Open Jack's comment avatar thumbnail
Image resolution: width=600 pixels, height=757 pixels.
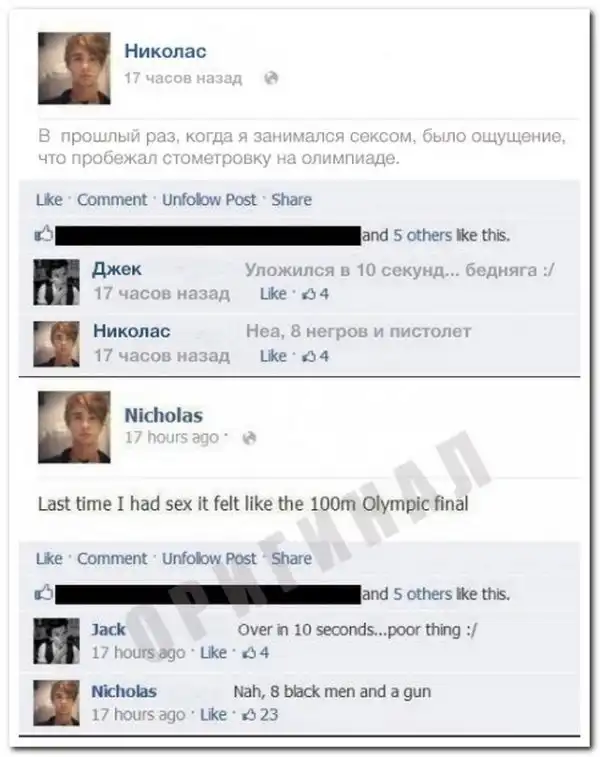click(56, 641)
